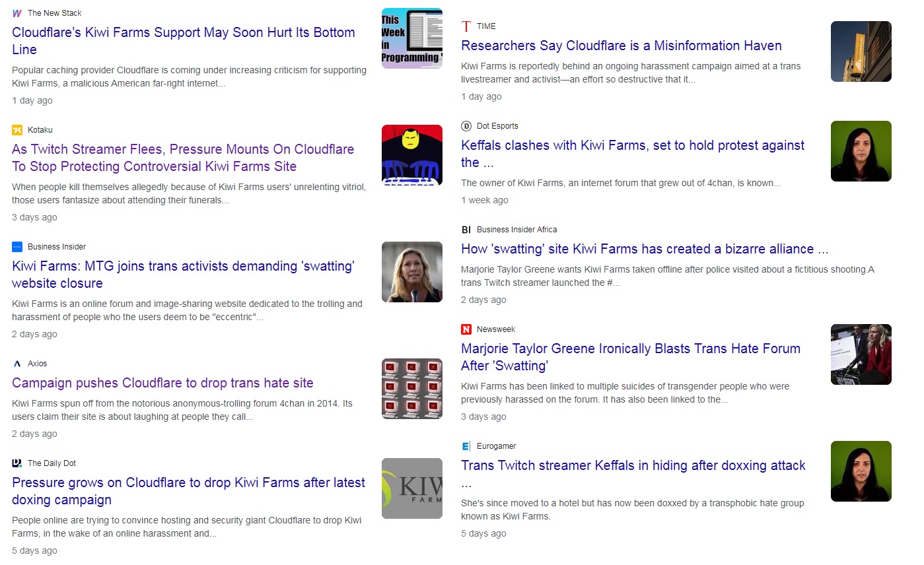924x565 pixels.
Task: Click The Daily Dot favicon
Action: click(17, 463)
